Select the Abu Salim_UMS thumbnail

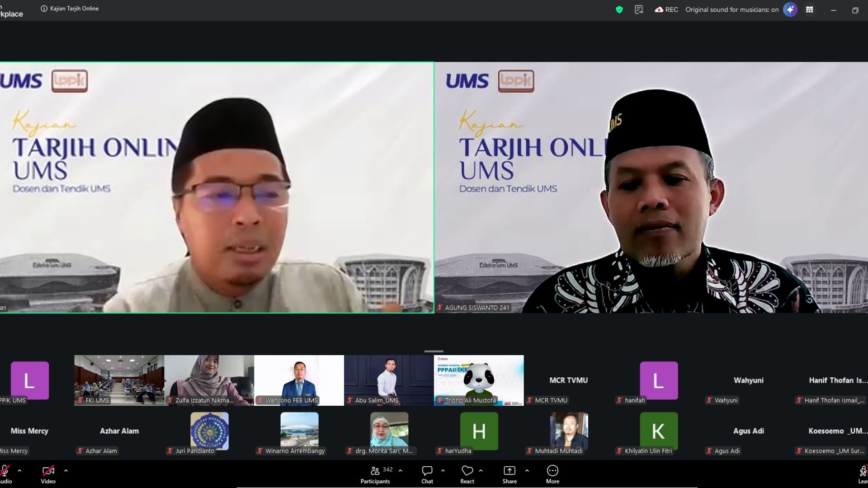(x=389, y=380)
